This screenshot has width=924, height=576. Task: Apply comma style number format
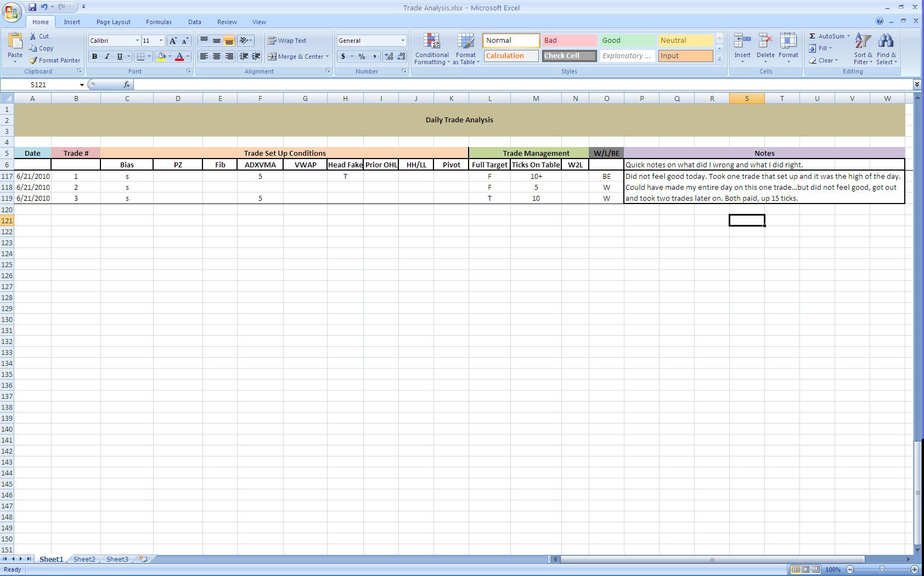(x=374, y=57)
